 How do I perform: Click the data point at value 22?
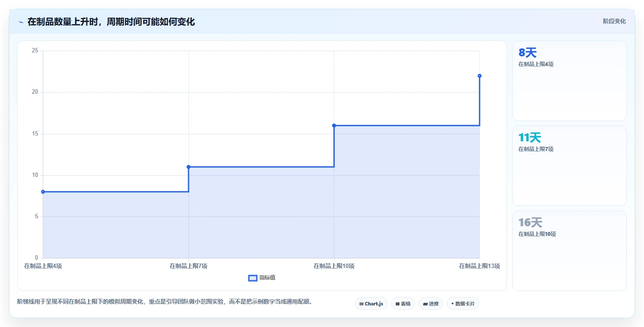pyautogui.click(x=479, y=76)
